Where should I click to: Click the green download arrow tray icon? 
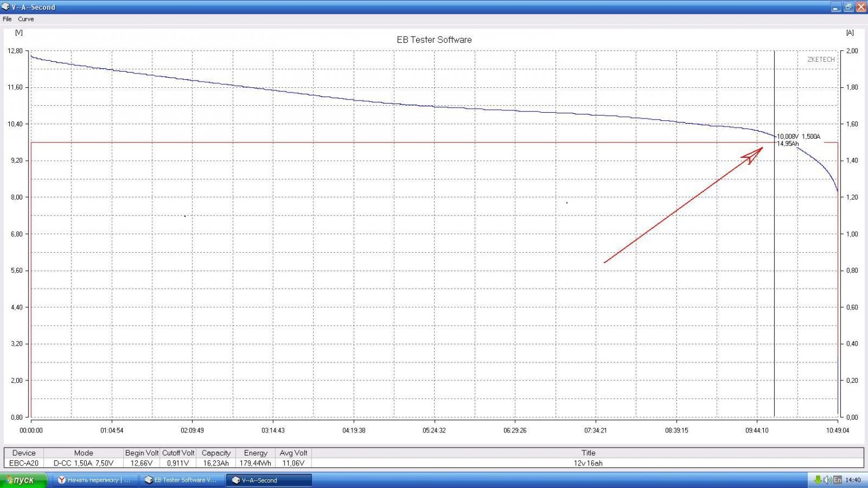tap(818, 480)
